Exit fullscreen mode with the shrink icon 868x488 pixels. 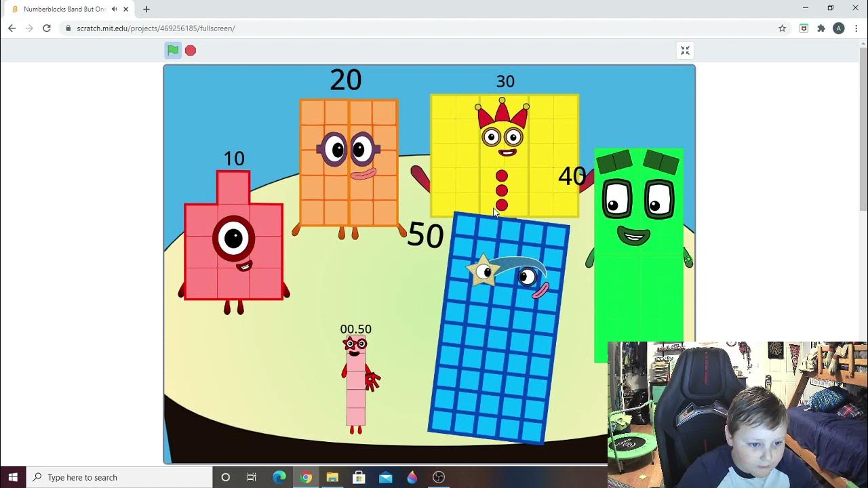tap(685, 50)
